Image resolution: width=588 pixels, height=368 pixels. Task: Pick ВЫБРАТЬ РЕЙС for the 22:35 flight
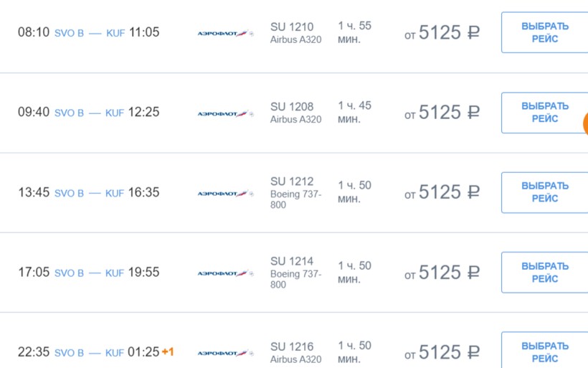pos(544,352)
